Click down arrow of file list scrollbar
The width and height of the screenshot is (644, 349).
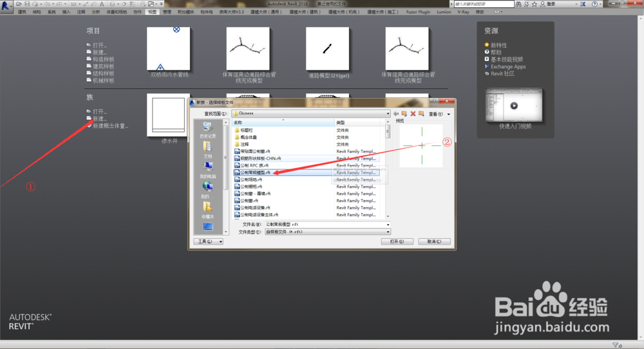click(x=387, y=216)
